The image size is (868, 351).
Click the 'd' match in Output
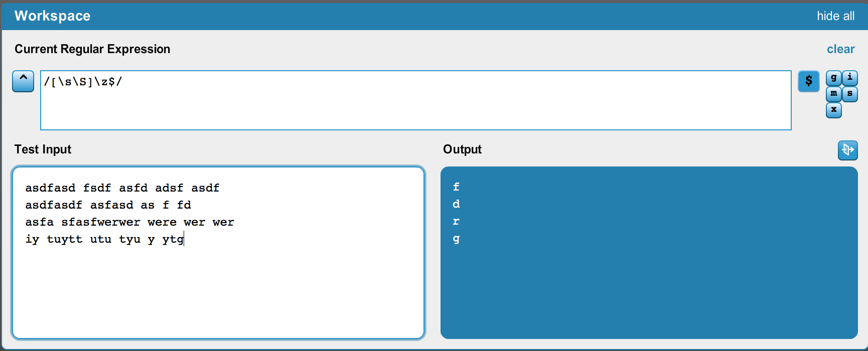pos(456,204)
